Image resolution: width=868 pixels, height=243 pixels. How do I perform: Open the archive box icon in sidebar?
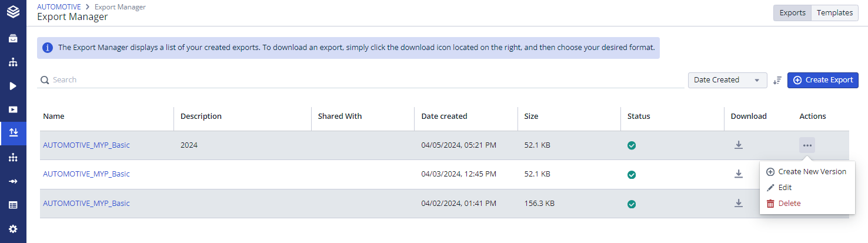(x=13, y=38)
